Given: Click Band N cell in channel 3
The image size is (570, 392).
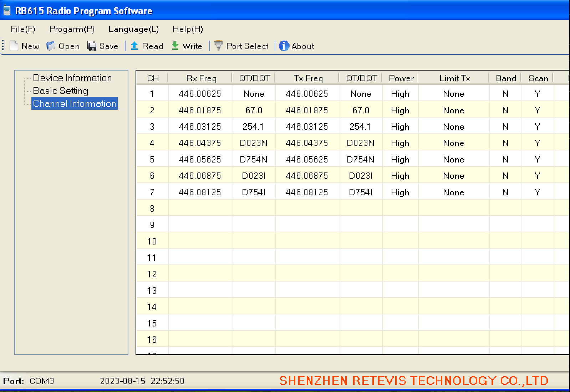Looking at the screenshot, I should coord(505,127).
